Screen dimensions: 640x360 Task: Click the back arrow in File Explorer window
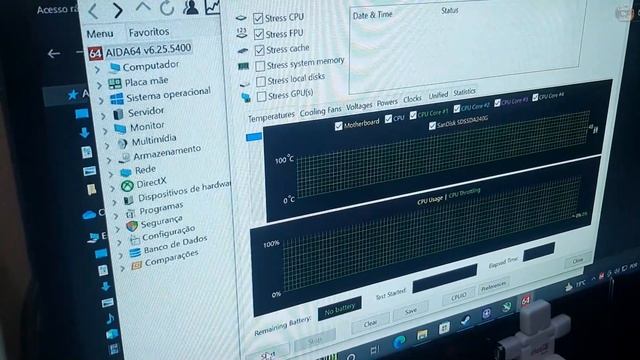tap(53, 53)
